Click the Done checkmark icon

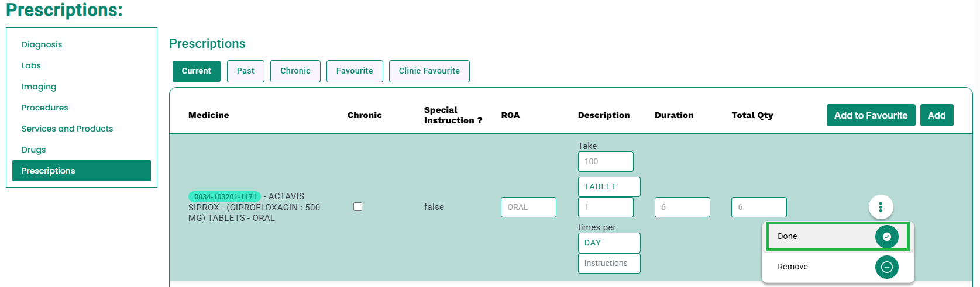click(887, 237)
